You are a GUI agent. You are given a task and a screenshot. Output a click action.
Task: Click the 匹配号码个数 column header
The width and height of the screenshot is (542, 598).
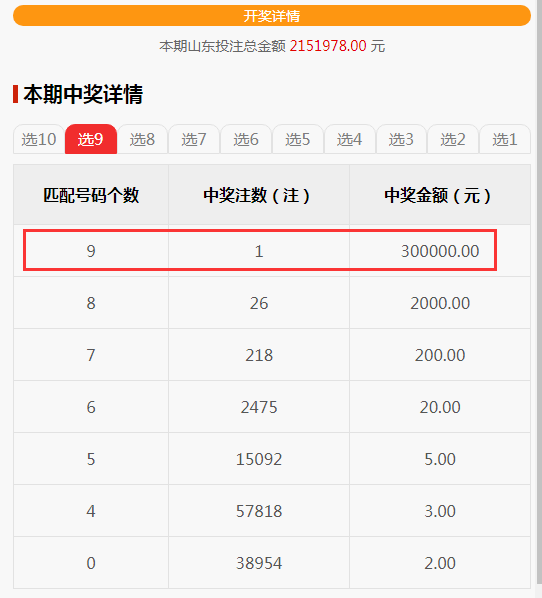(91, 195)
